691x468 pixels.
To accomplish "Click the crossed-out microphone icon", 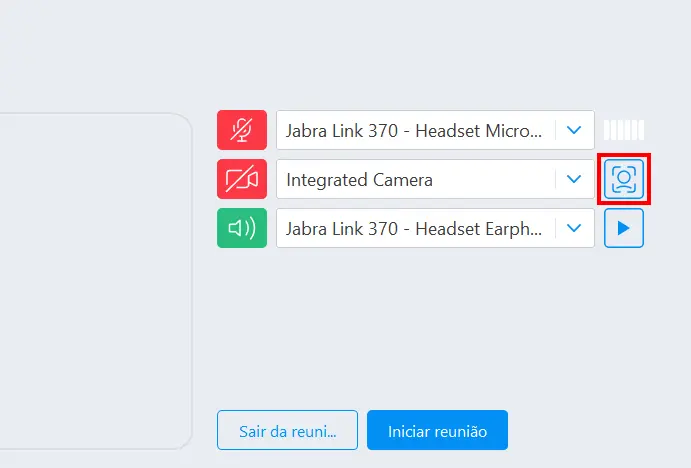I will (x=241, y=130).
